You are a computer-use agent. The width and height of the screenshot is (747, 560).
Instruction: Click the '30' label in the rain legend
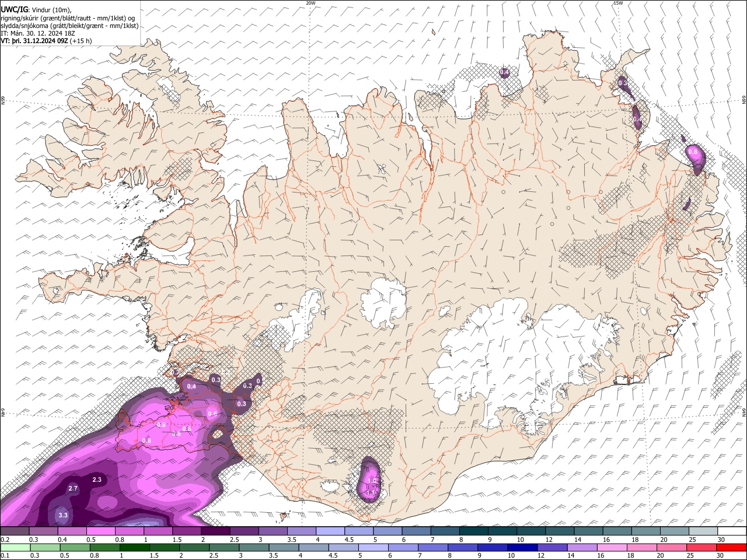coord(721,556)
